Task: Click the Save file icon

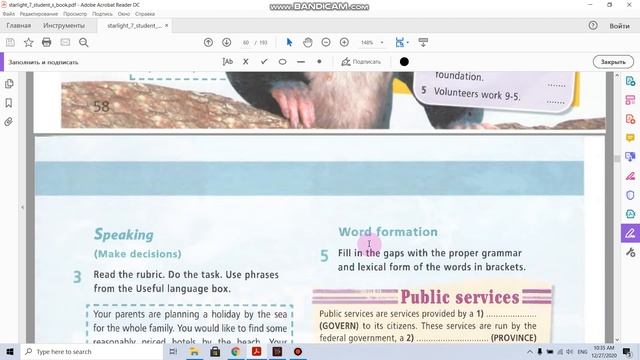Action: (x=10, y=42)
